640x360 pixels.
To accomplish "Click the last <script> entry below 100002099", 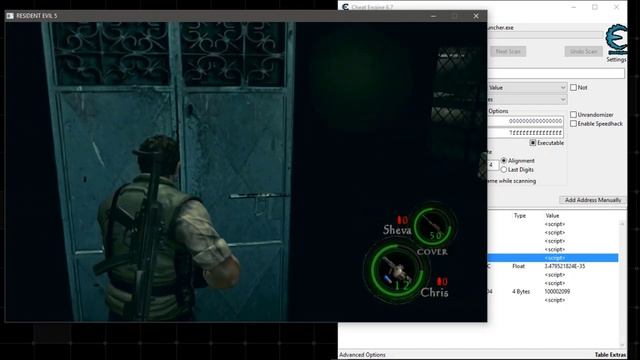I will tap(555, 300).
